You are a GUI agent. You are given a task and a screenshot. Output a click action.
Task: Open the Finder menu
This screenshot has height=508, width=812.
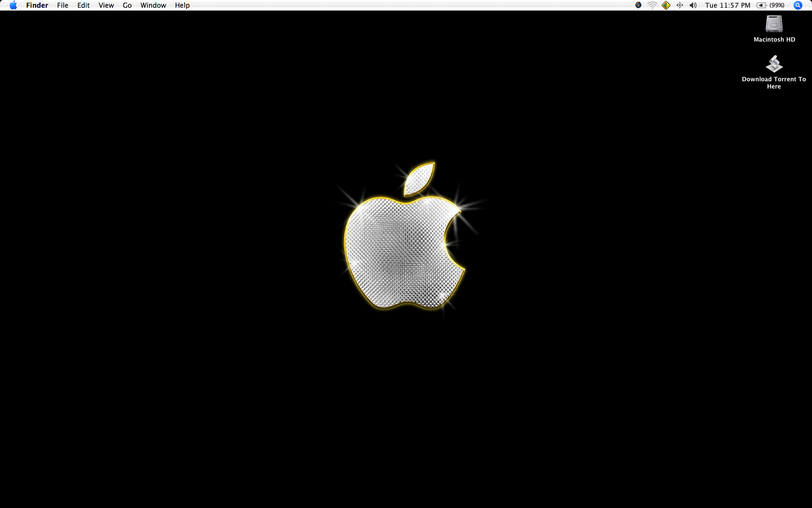[37, 5]
